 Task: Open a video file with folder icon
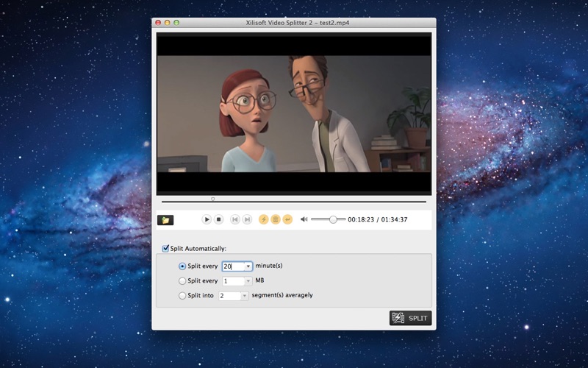165,219
